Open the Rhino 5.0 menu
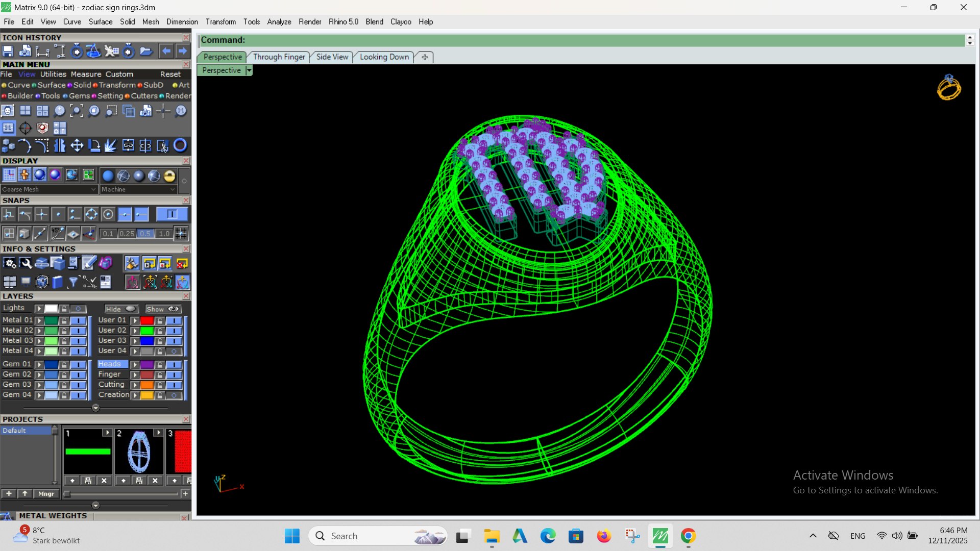 tap(344, 22)
